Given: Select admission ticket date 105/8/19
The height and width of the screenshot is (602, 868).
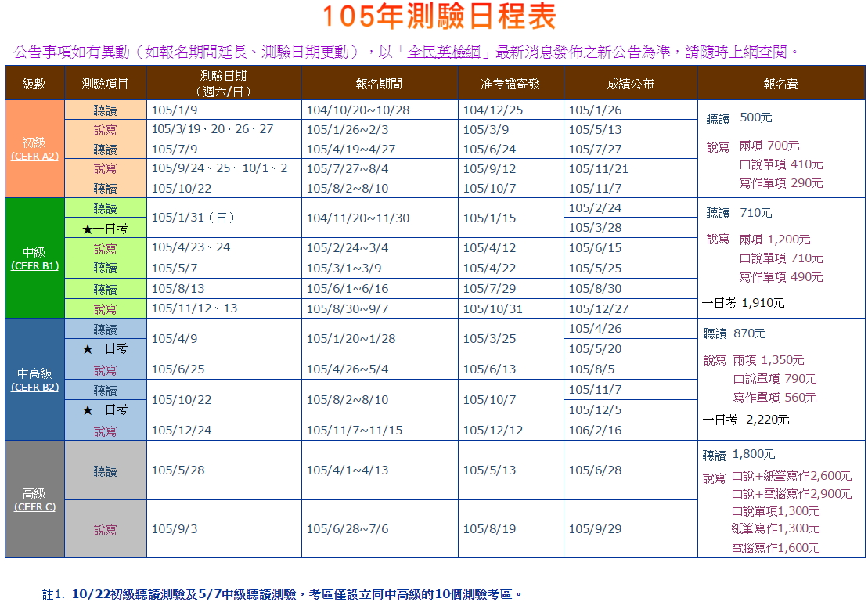Looking at the screenshot, I should click(489, 529).
